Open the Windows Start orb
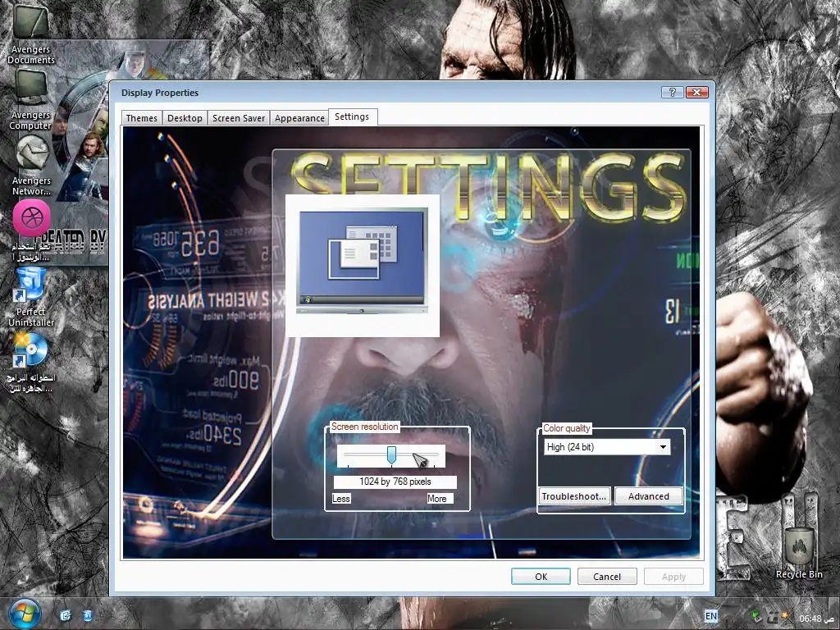This screenshot has height=630, width=840. click(25, 615)
